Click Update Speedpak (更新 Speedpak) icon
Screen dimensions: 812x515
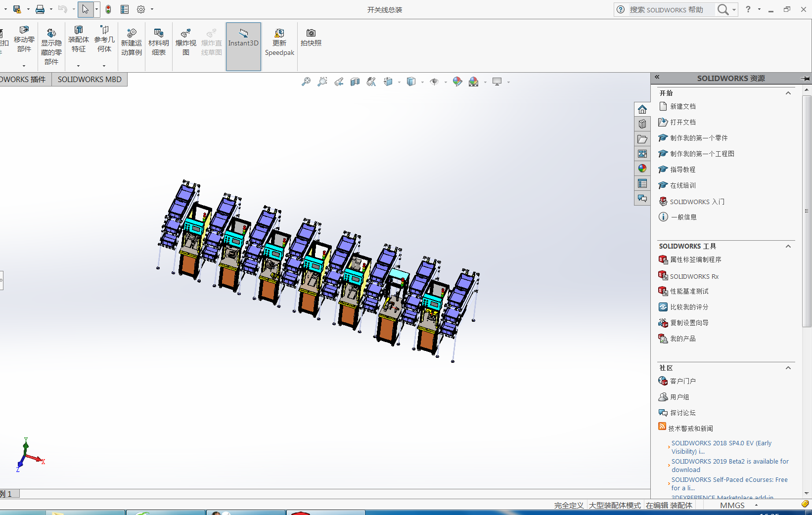point(279,43)
